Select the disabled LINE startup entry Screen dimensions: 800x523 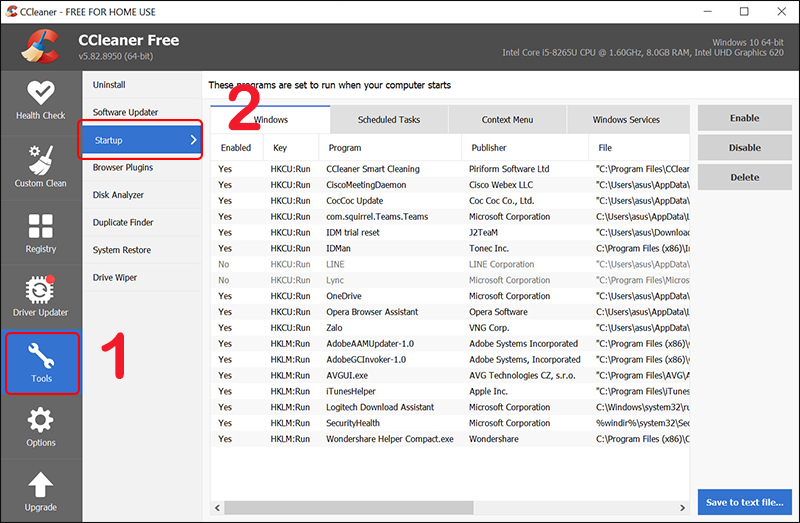coord(449,264)
